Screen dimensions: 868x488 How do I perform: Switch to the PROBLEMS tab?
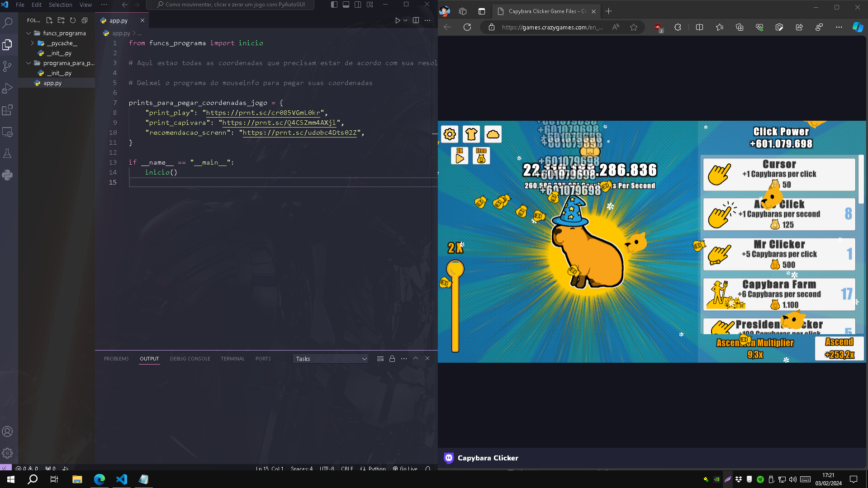click(116, 359)
